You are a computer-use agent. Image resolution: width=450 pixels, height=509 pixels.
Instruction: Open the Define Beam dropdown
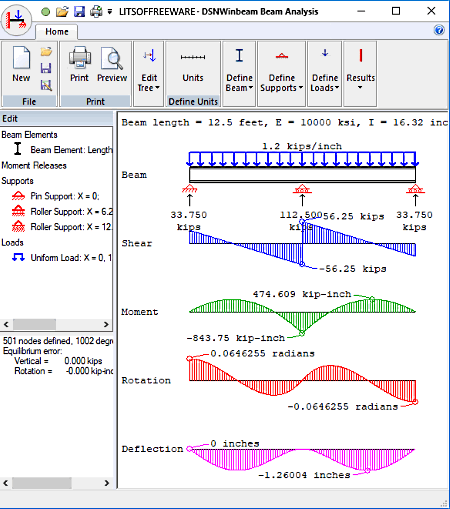pos(239,73)
